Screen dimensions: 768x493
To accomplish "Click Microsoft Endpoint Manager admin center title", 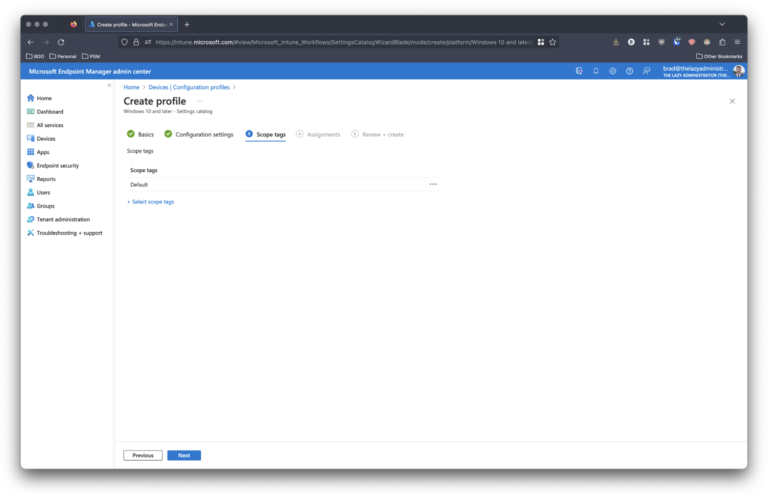I will click(x=90, y=71).
